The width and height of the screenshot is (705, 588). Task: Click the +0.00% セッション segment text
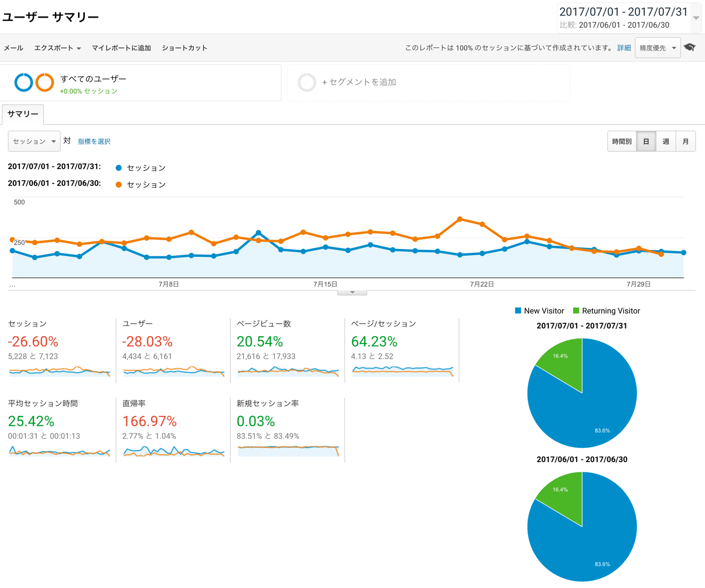89,91
